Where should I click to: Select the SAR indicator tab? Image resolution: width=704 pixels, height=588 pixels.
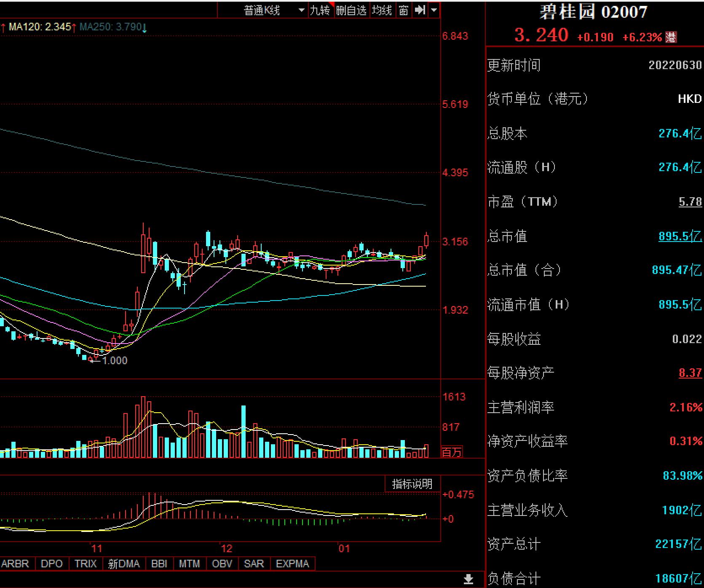pyautogui.click(x=254, y=564)
